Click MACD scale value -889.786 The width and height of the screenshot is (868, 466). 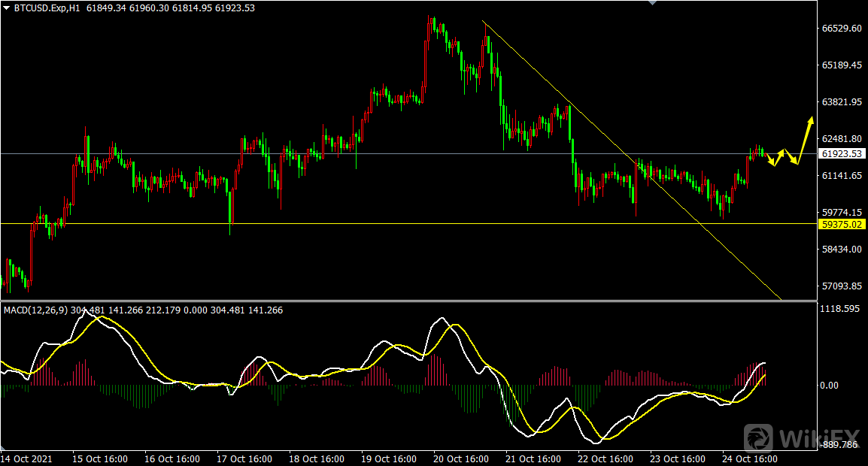point(839,444)
